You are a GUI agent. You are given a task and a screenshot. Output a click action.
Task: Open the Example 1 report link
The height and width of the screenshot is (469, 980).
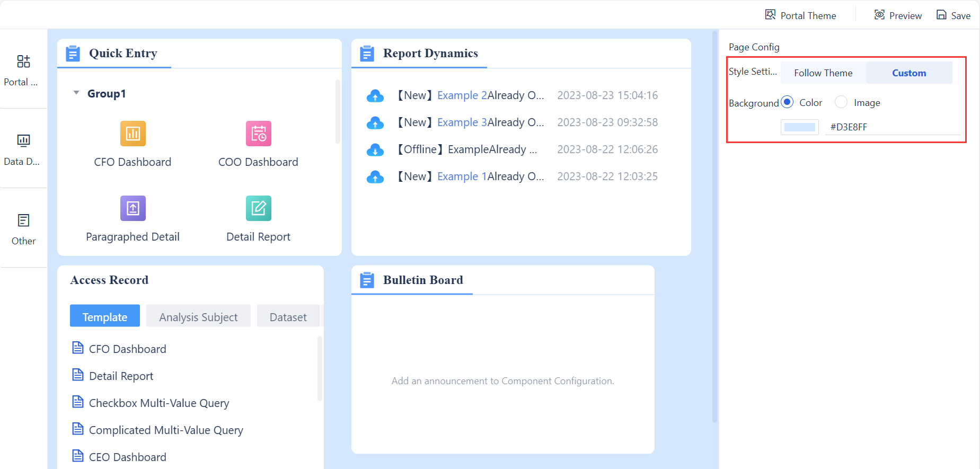462,176
